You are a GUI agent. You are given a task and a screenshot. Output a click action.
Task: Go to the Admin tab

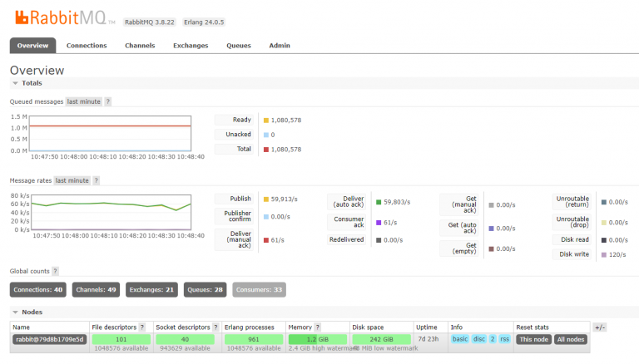click(x=280, y=46)
